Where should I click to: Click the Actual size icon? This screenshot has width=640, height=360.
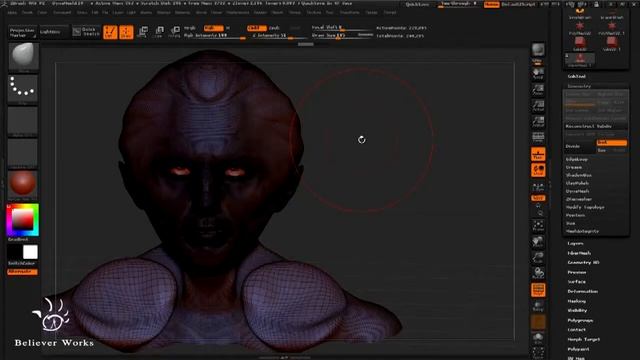(x=538, y=106)
